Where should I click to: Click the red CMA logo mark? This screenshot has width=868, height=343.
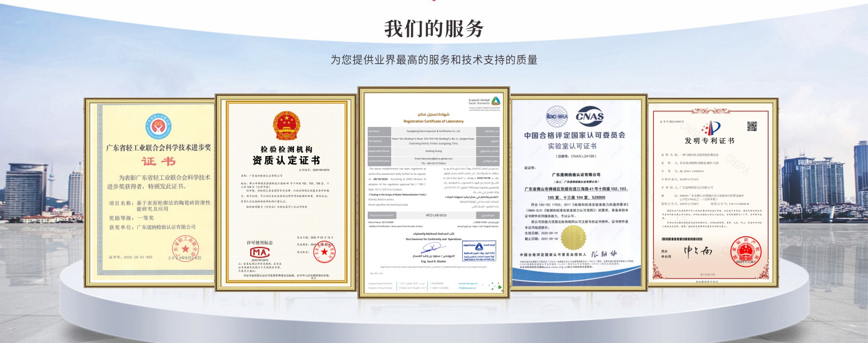(x=260, y=252)
